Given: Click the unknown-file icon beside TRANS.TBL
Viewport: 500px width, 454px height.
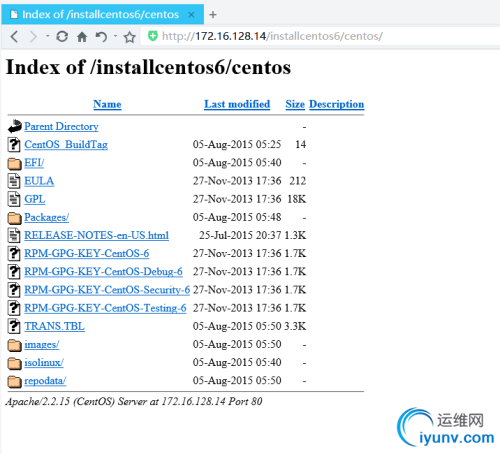Looking at the screenshot, I should click(x=14, y=326).
